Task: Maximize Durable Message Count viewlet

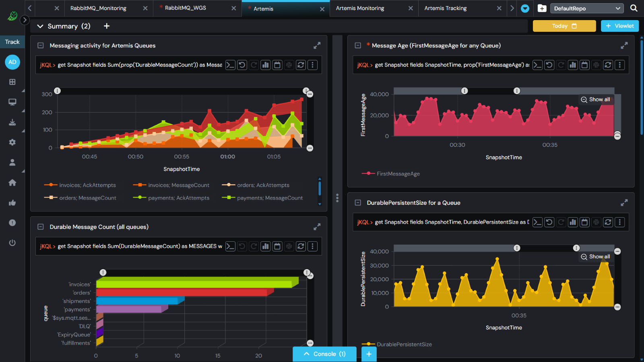Action: click(317, 227)
